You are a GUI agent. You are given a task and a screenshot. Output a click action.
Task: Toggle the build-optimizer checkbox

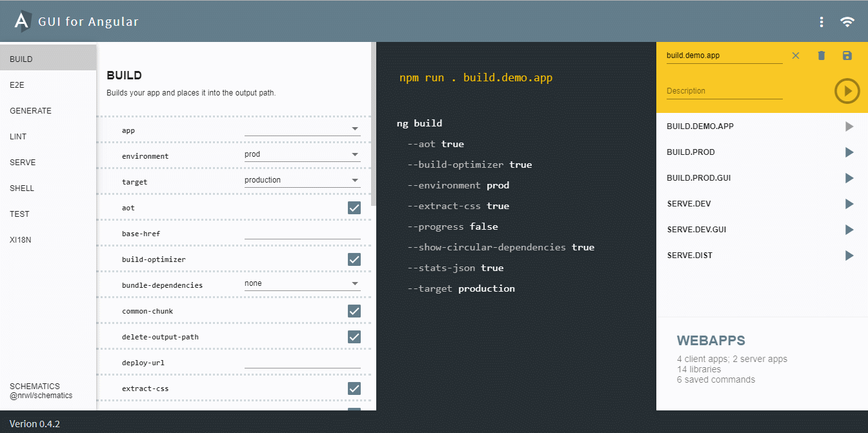click(354, 259)
